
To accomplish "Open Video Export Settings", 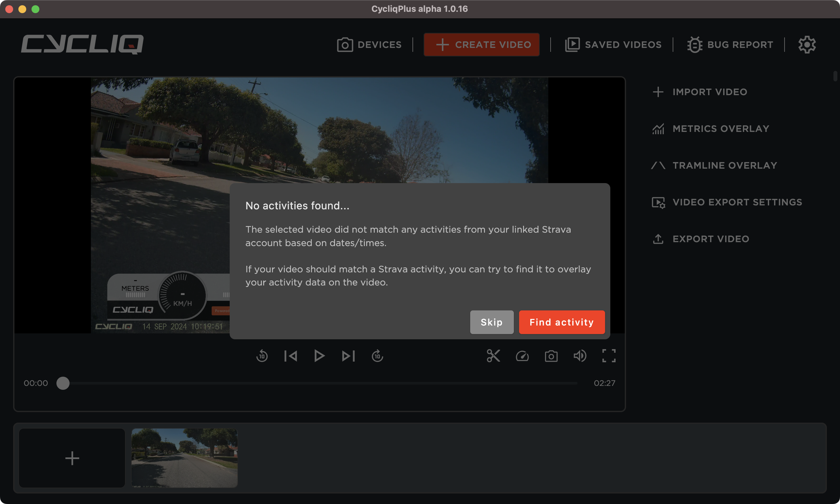I will coord(727,202).
